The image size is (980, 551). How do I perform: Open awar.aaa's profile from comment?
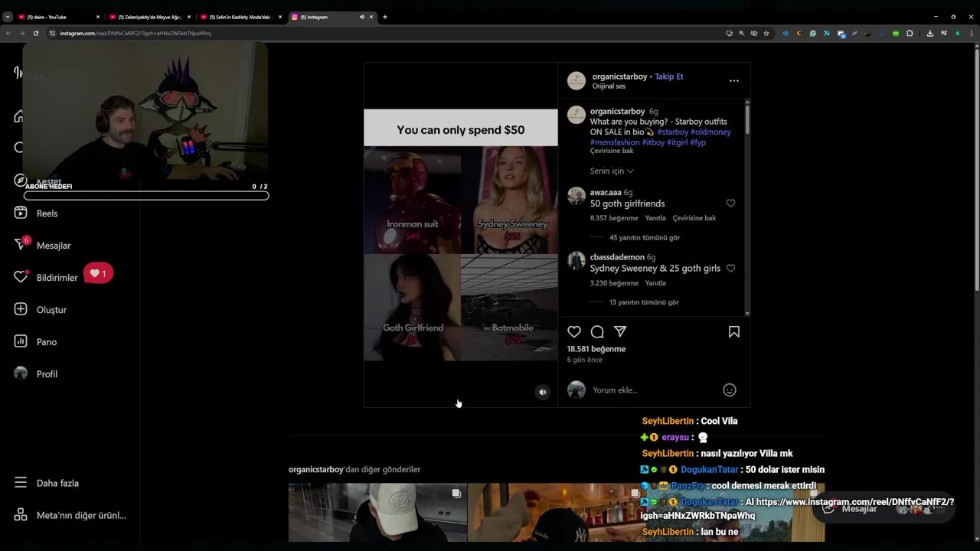coord(606,193)
